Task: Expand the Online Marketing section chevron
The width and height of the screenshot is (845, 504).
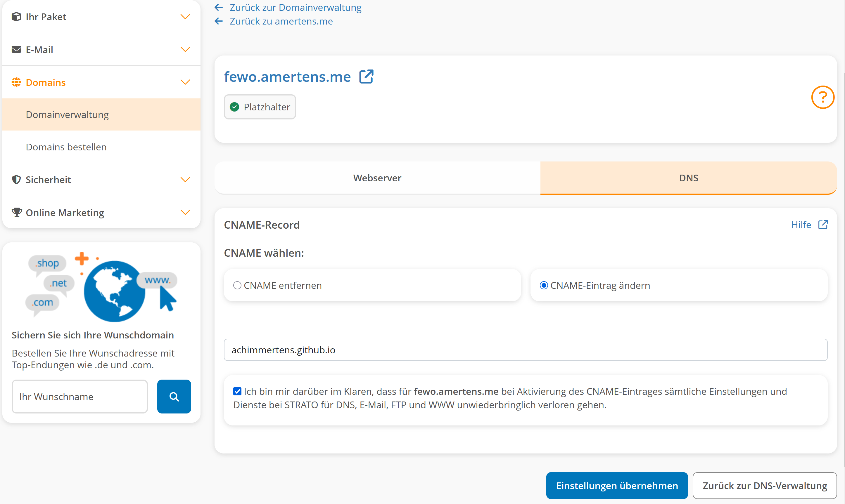Action: [x=185, y=212]
